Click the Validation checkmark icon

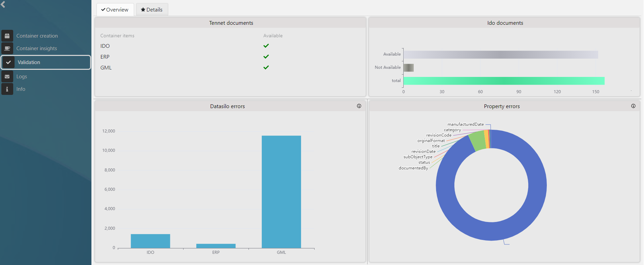pyautogui.click(x=8, y=62)
